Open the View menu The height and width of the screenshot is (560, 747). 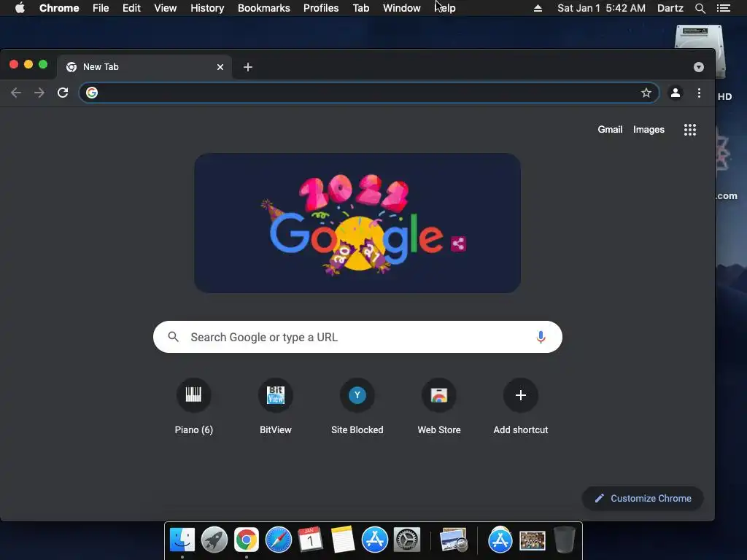166,8
